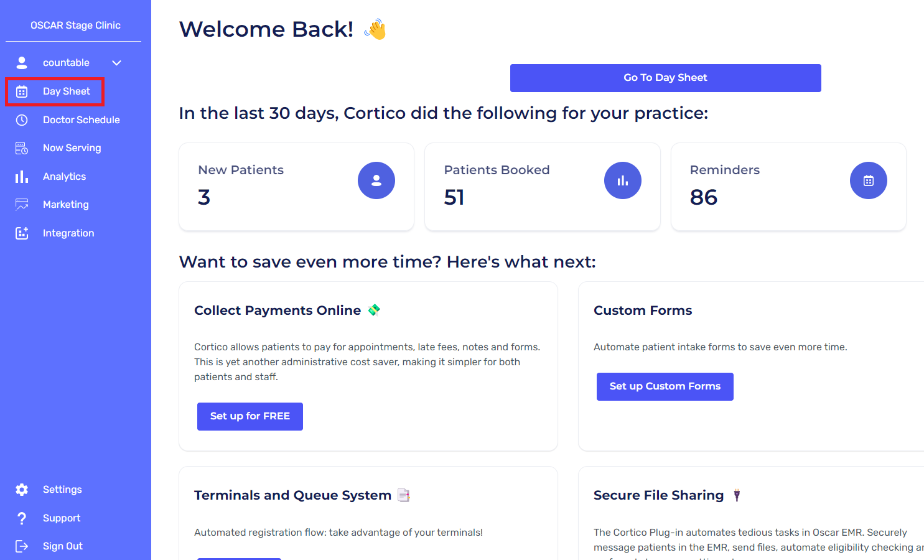Click the OSCAR Stage Clinic title
Screen dimensions: 924x560
[75, 26]
